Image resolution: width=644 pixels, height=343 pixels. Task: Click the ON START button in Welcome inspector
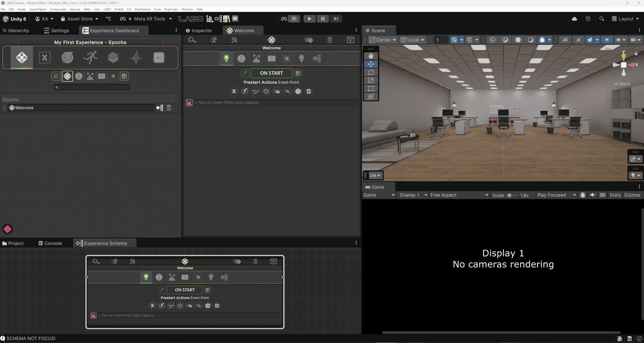[x=271, y=73]
